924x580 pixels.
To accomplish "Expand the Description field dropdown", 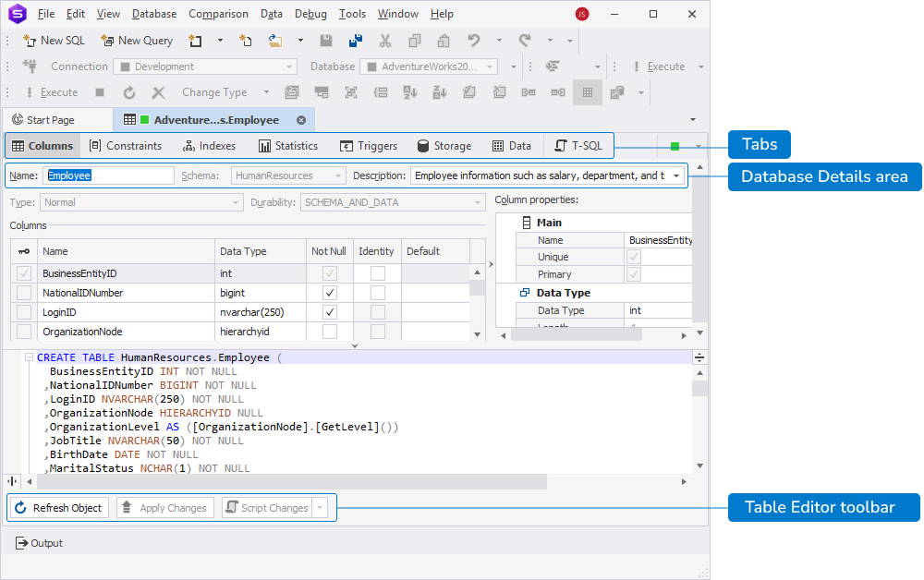I will pyautogui.click(x=676, y=175).
